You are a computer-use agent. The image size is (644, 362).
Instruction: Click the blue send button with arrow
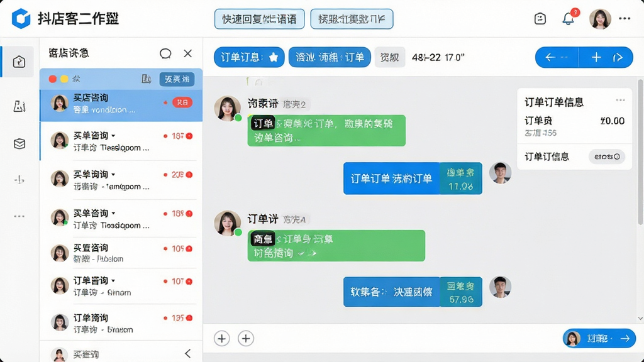coord(599,338)
